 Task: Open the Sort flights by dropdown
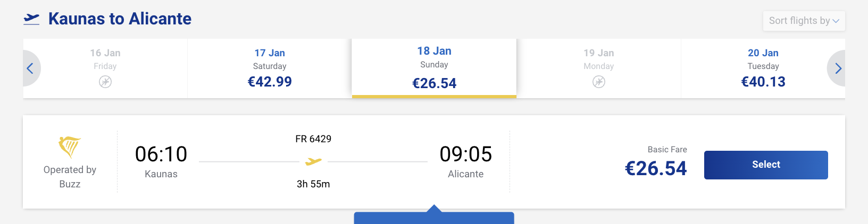[799, 21]
